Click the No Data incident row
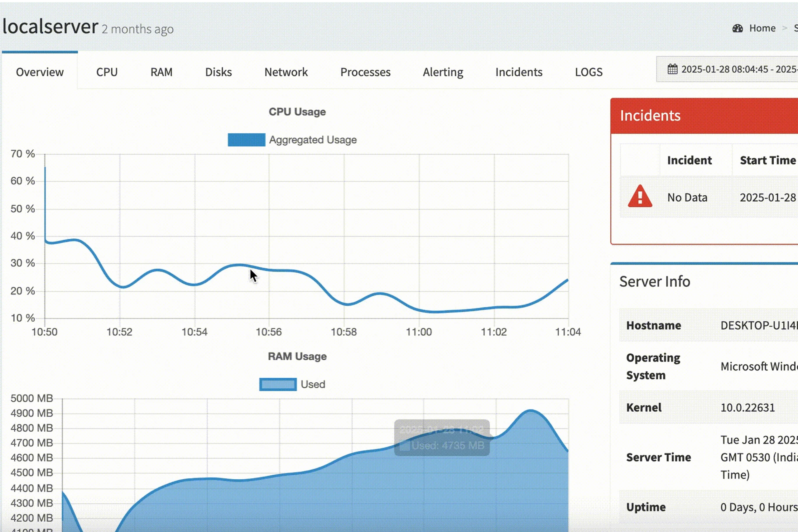This screenshot has width=798, height=532. coord(687,198)
